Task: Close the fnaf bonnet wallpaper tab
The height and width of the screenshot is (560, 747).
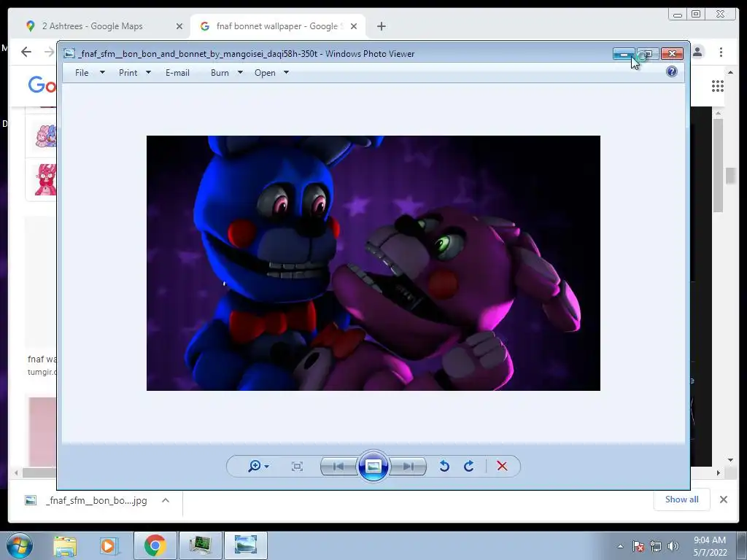Action: (354, 26)
